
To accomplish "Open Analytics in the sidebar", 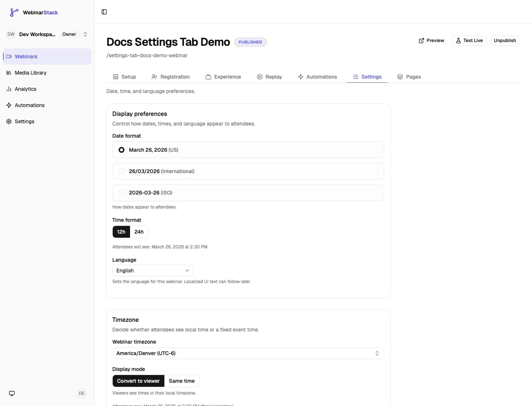I will coord(47,89).
